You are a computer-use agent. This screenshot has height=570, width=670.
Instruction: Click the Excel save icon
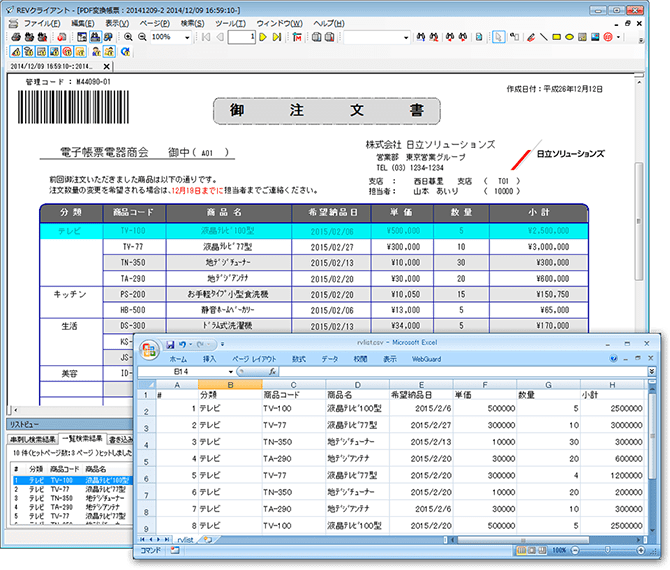(x=169, y=344)
